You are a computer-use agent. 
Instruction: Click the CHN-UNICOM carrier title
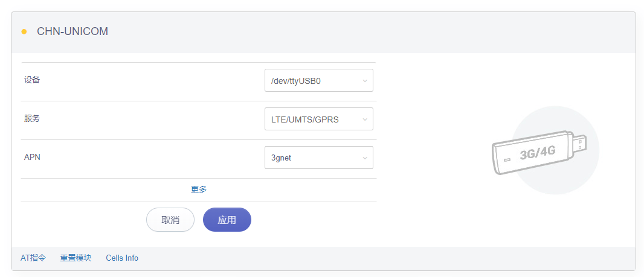72,32
